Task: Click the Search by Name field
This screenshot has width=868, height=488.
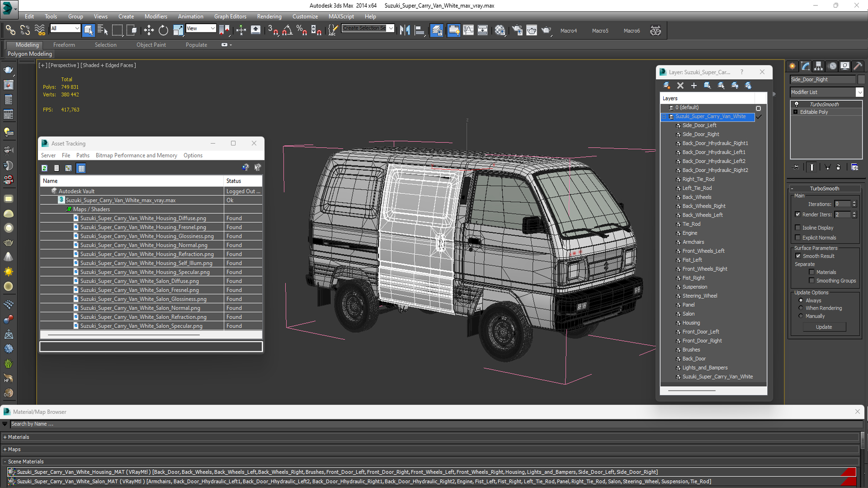Action: [436, 424]
